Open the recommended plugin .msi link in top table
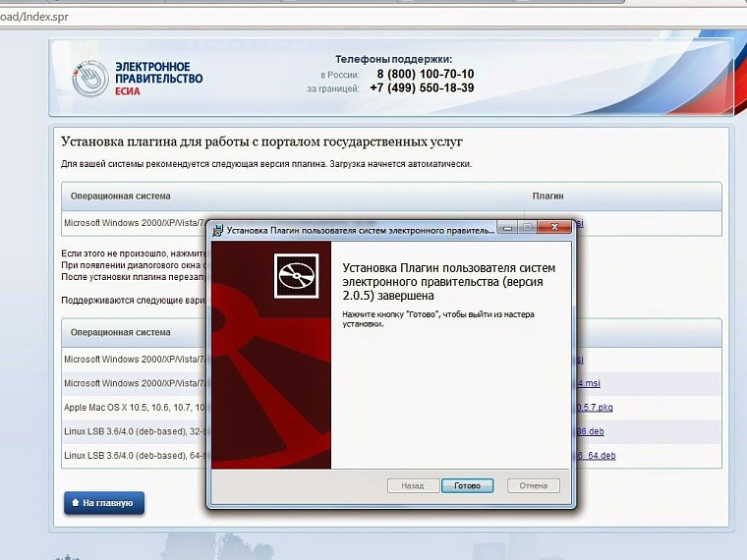Image resolution: width=747 pixels, height=560 pixels. pos(580,223)
